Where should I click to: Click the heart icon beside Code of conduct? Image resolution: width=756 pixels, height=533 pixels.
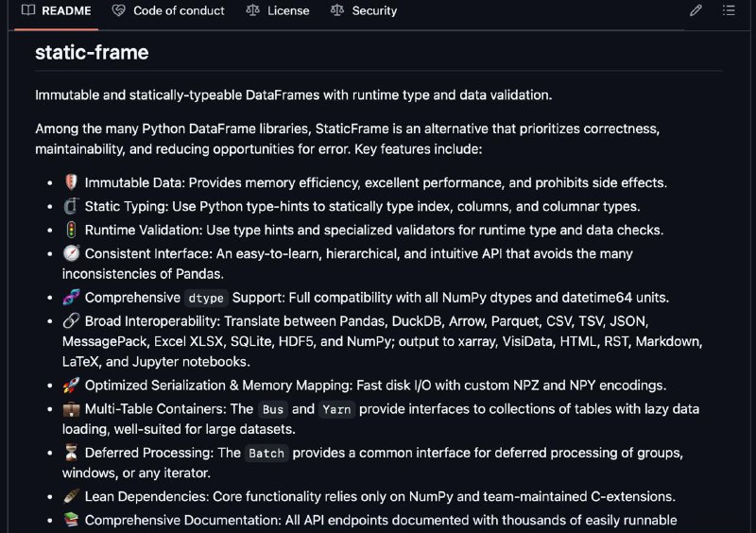[119, 10]
